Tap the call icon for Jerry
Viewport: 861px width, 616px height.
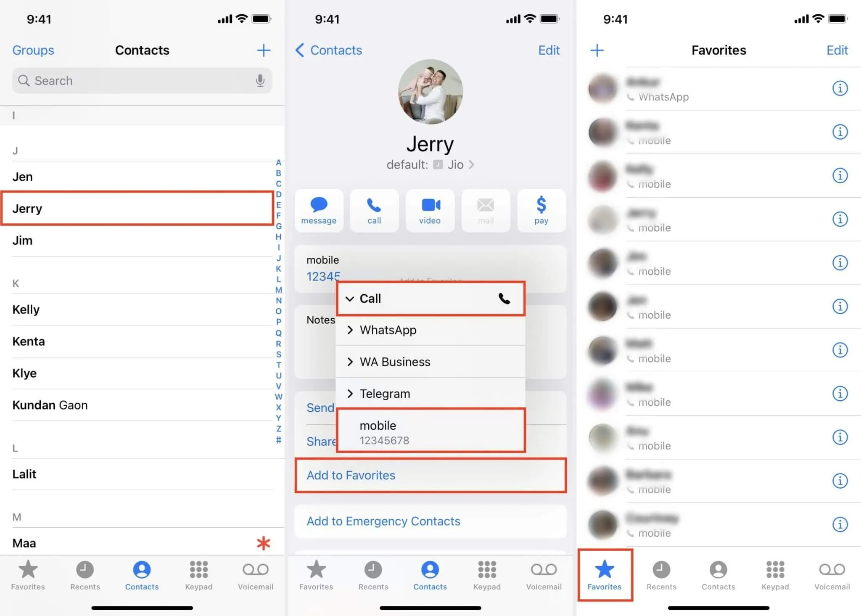372,210
